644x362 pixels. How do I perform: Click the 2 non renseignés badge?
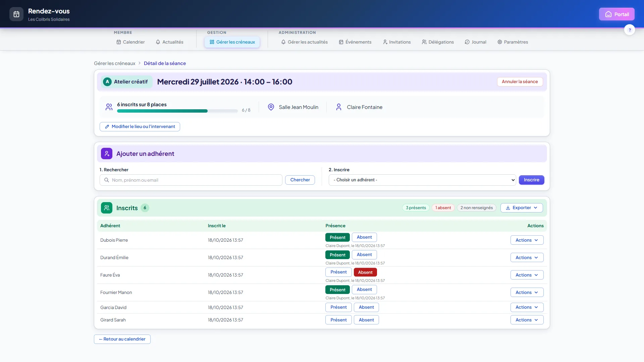[476, 208]
